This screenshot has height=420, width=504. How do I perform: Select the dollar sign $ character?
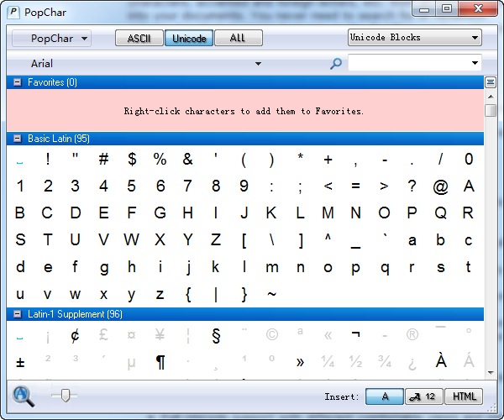point(132,159)
